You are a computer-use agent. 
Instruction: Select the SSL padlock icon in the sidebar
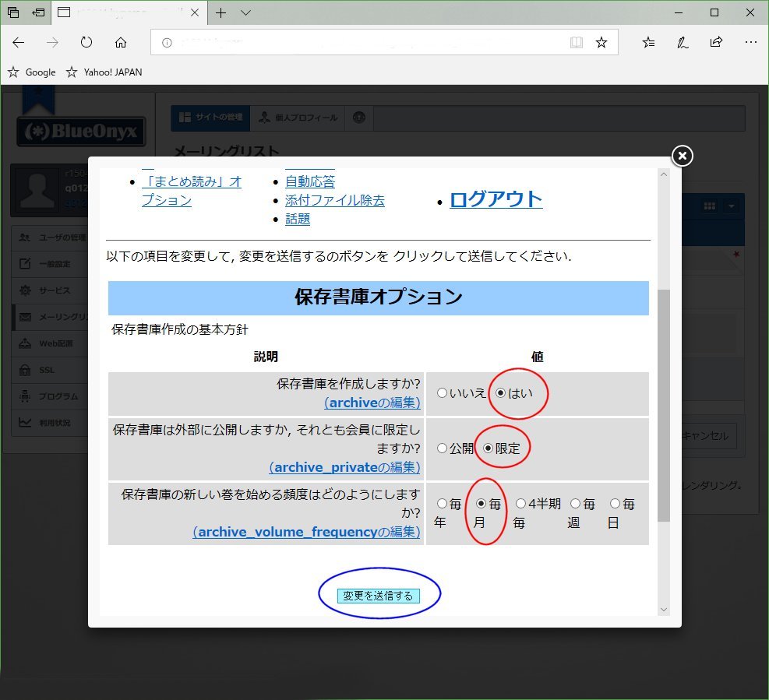(x=23, y=369)
